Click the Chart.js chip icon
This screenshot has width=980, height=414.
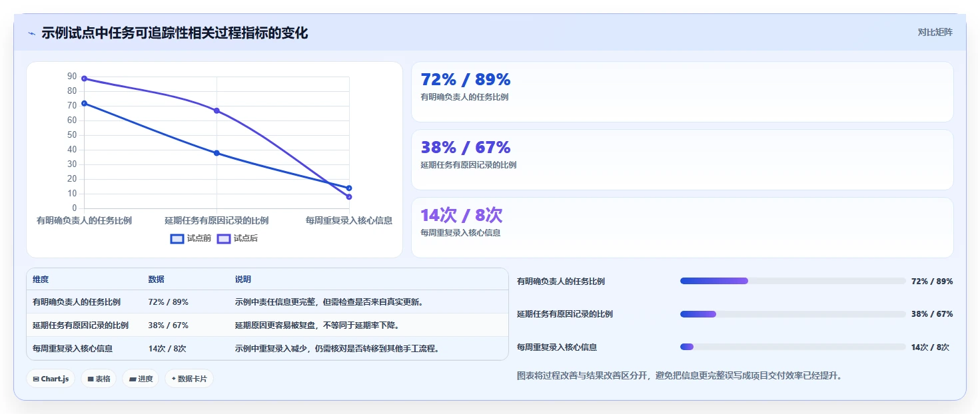point(36,379)
